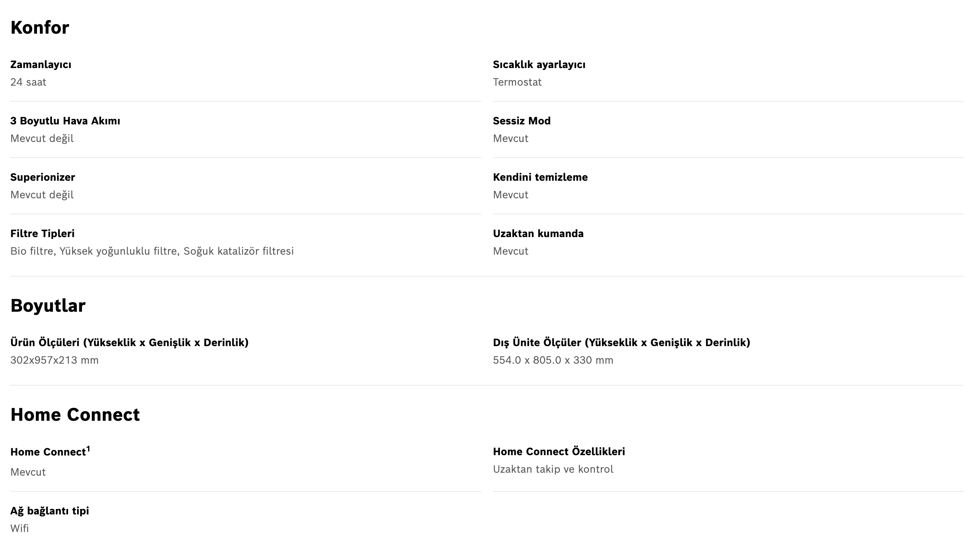Select the Sessiz Mod label
The width and height of the screenshot is (980, 551).
click(521, 121)
